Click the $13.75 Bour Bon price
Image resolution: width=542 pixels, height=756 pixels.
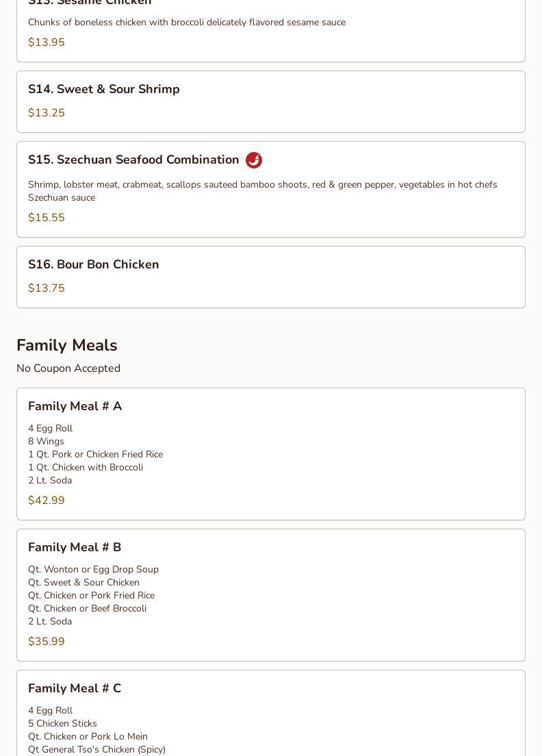point(47,288)
